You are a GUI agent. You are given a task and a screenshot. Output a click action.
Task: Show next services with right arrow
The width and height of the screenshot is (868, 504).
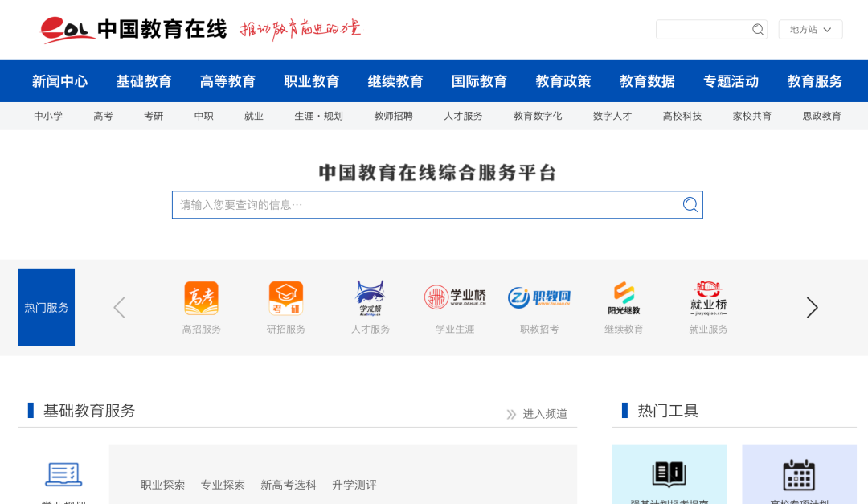(812, 307)
